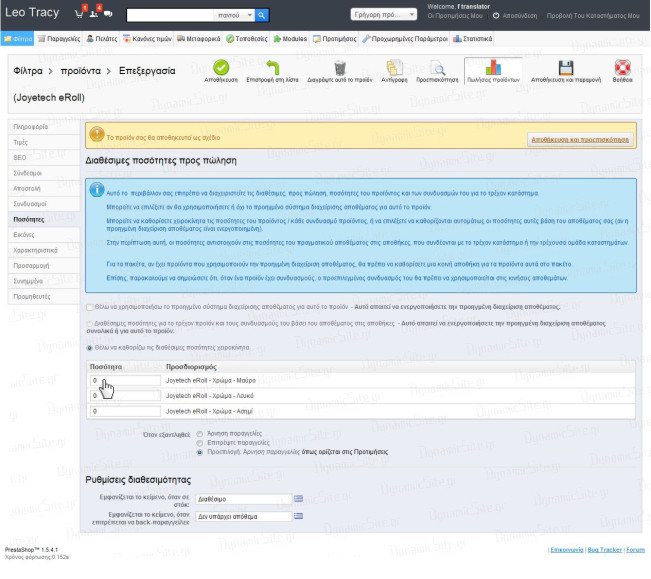Select the Συνδυασμοί product tab
The image size is (651, 579).
tap(44, 203)
